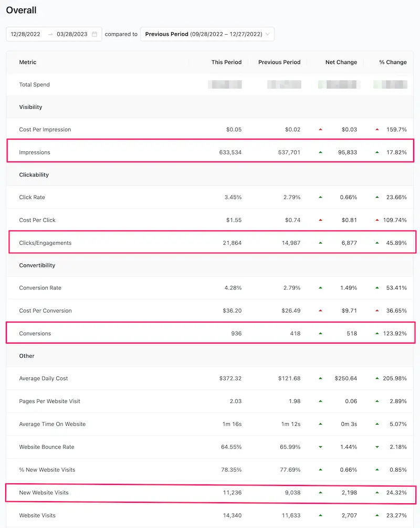Open the calendar icon in date range
This screenshot has width=420, height=528.
pos(94,34)
